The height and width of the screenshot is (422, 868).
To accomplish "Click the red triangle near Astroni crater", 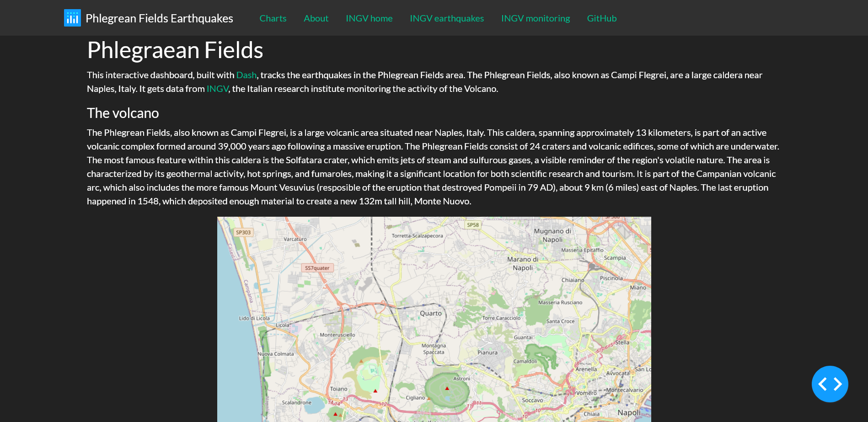I will click(x=447, y=388).
